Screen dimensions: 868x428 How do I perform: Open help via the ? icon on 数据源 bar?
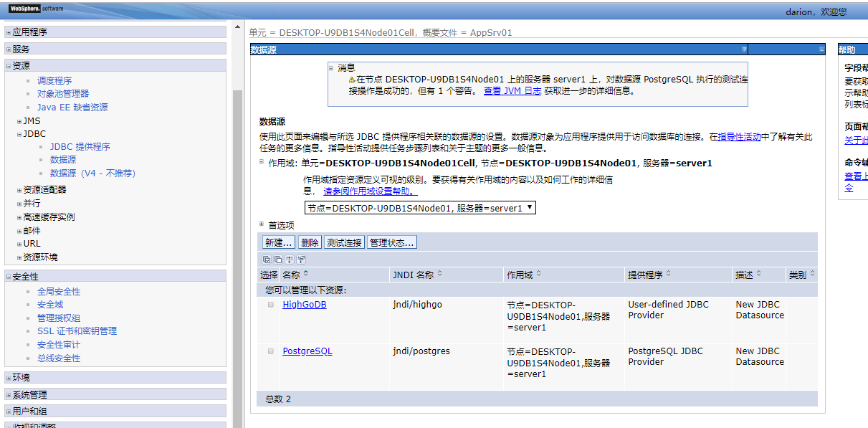tap(744, 49)
